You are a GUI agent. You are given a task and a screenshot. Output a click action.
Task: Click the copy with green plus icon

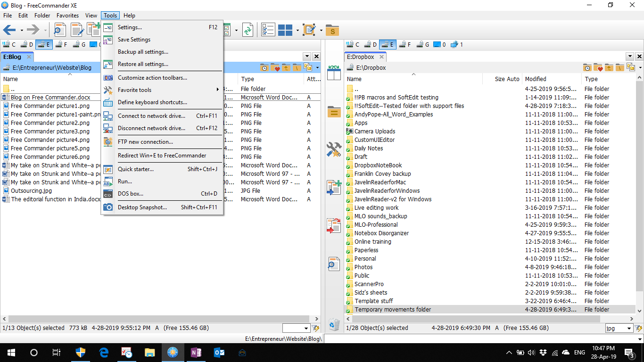pyautogui.click(x=334, y=187)
